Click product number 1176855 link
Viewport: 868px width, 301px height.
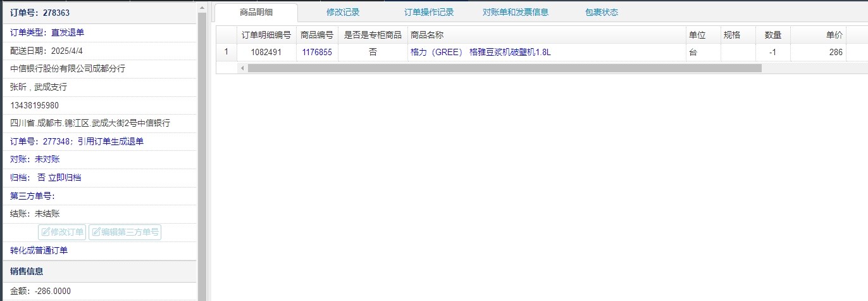click(317, 53)
